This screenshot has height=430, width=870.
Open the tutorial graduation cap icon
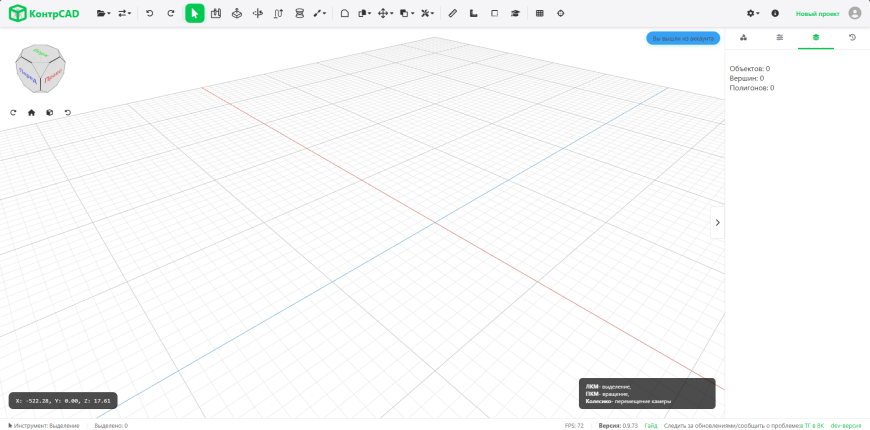point(515,13)
